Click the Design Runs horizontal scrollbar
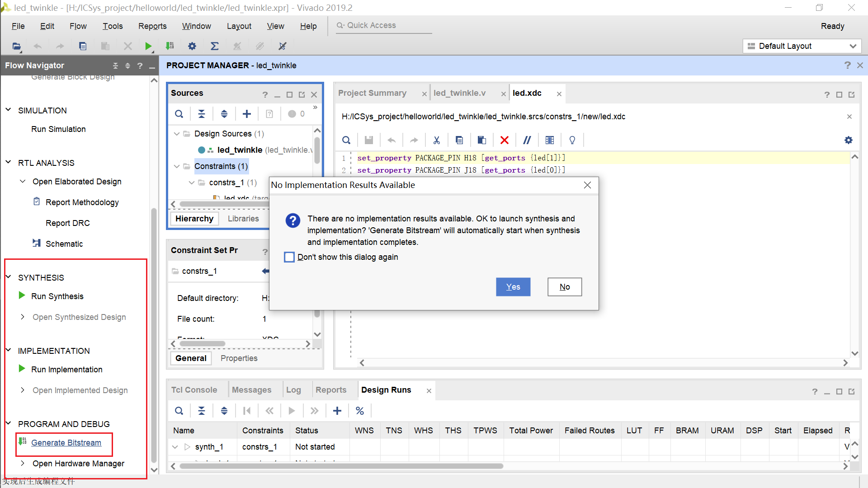This screenshot has height=488, width=868. click(341, 466)
